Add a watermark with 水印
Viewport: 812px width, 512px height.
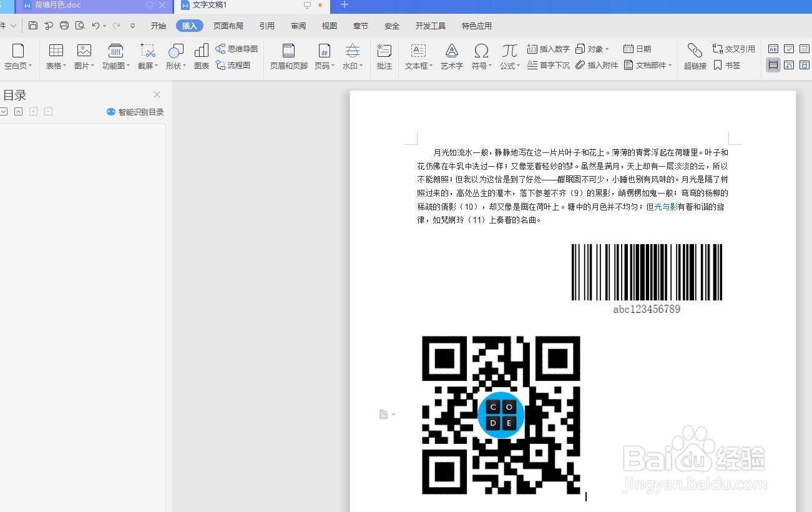coord(351,56)
